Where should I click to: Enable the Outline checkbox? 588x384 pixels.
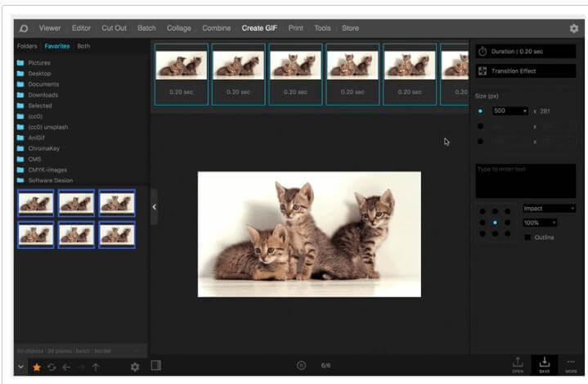coord(527,237)
